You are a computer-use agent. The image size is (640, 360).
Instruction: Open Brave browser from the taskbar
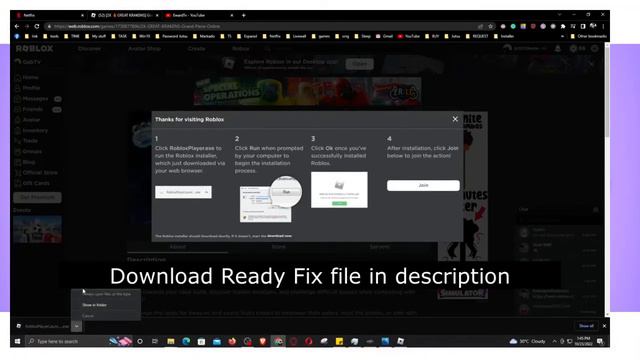(x=263, y=341)
